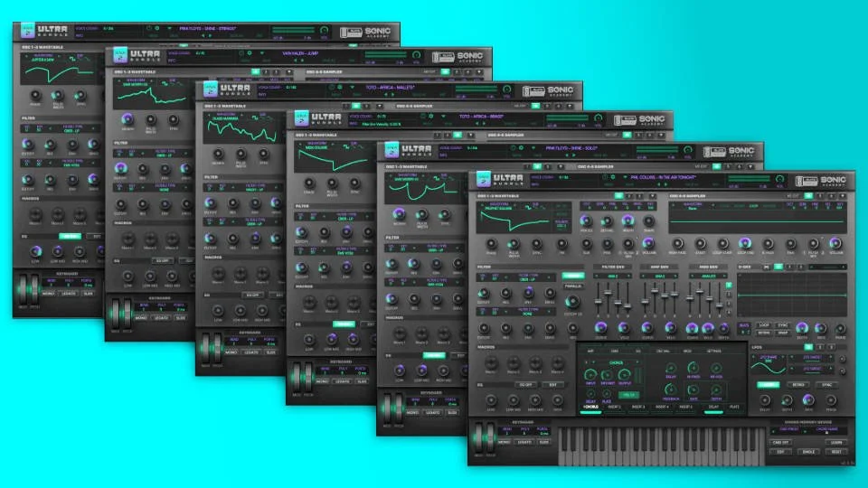Click the ANA 2 logo in the Van Halen Jump window
868x488 pixels.
(x=120, y=55)
